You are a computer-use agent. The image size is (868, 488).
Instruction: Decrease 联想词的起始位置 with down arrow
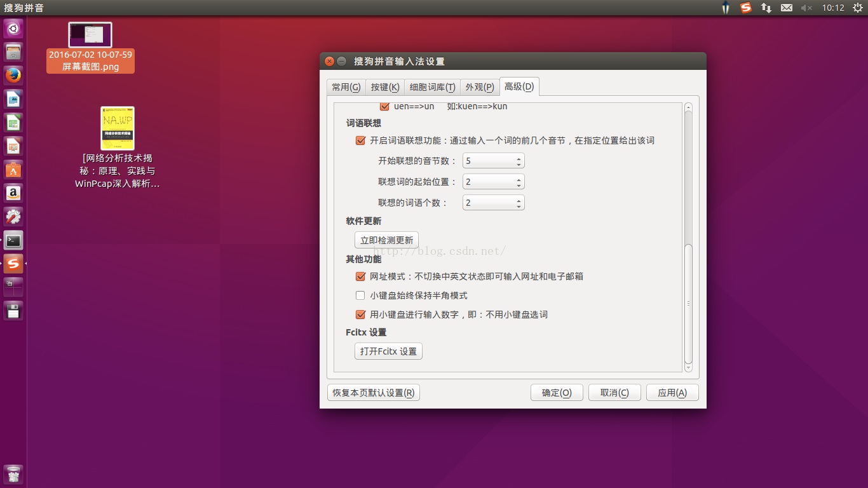click(x=519, y=186)
